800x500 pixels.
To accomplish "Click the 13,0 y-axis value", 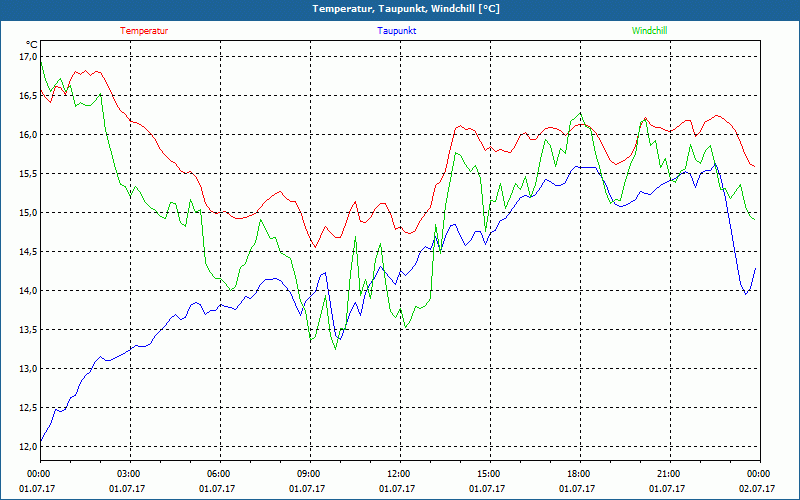I will [x=28, y=369].
